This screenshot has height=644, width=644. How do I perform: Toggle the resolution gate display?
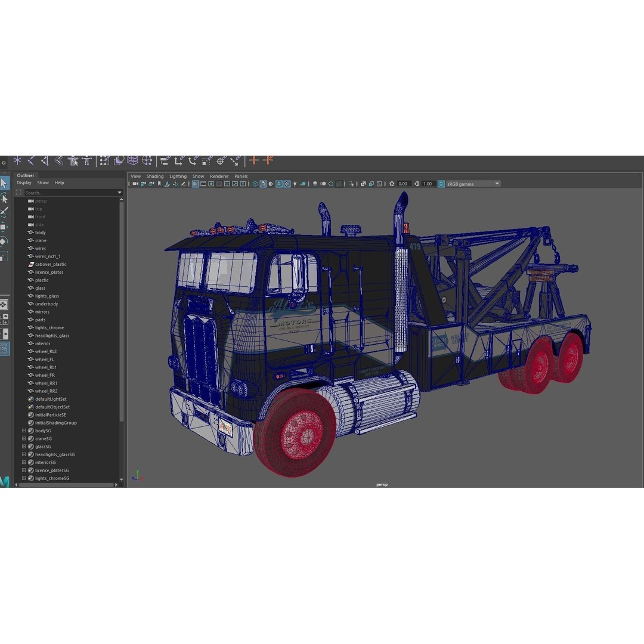tap(211, 184)
